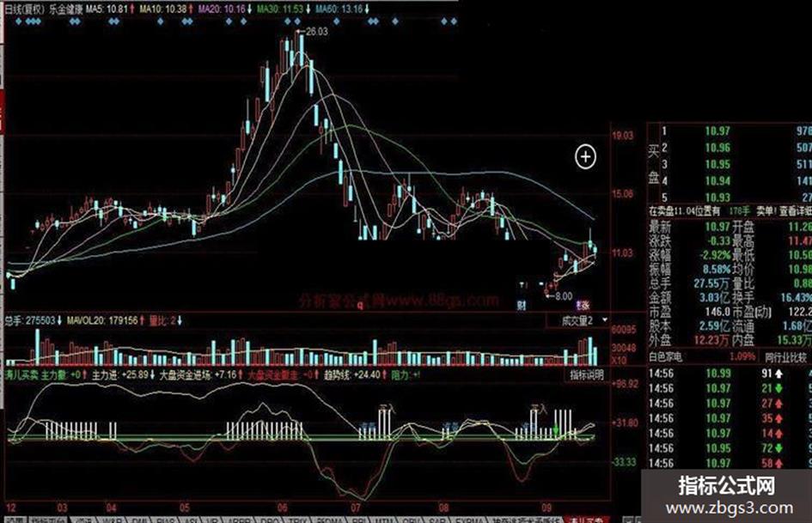Select the 日线(复权) period label
The width and height of the screenshot is (812, 523).
coord(26,9)
